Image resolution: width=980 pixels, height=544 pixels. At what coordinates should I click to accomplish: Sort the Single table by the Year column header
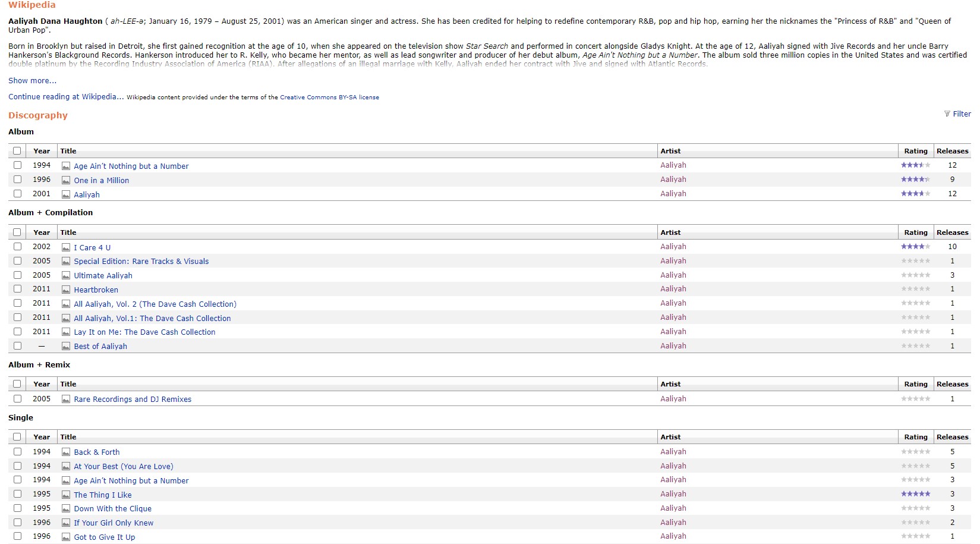41,436
